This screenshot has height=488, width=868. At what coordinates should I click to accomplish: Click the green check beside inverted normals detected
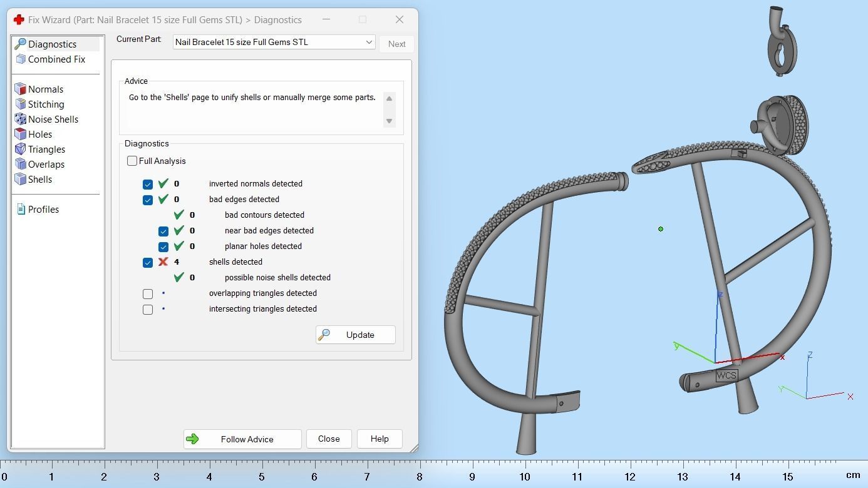tap(163, 183)
